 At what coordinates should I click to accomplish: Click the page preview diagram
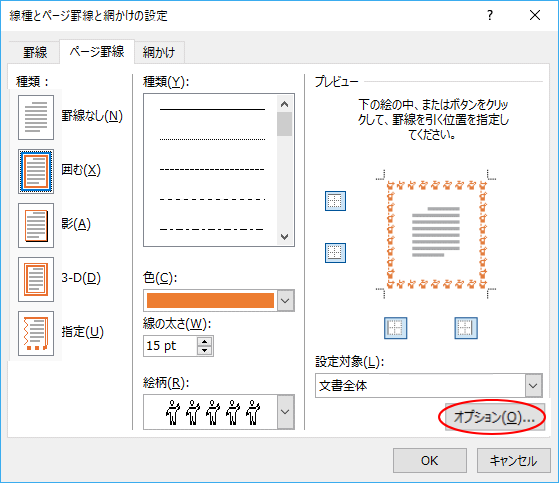[x=436, y=235]
